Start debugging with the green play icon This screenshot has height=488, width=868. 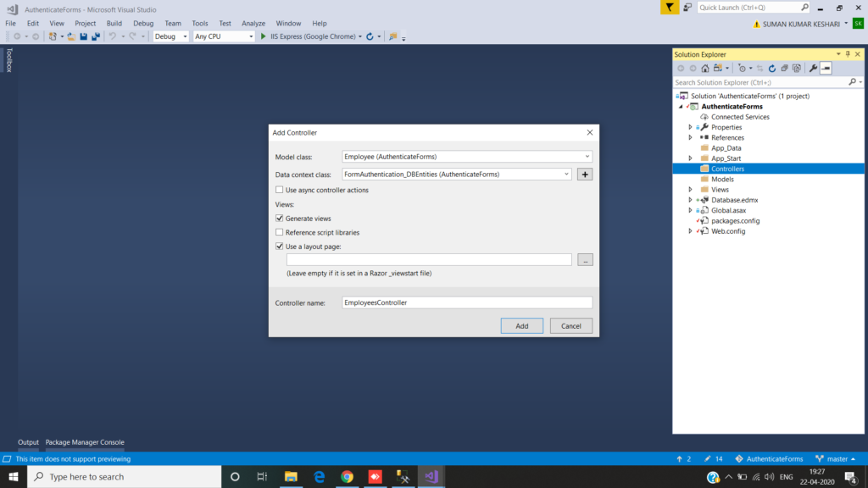tap(264, 36)
